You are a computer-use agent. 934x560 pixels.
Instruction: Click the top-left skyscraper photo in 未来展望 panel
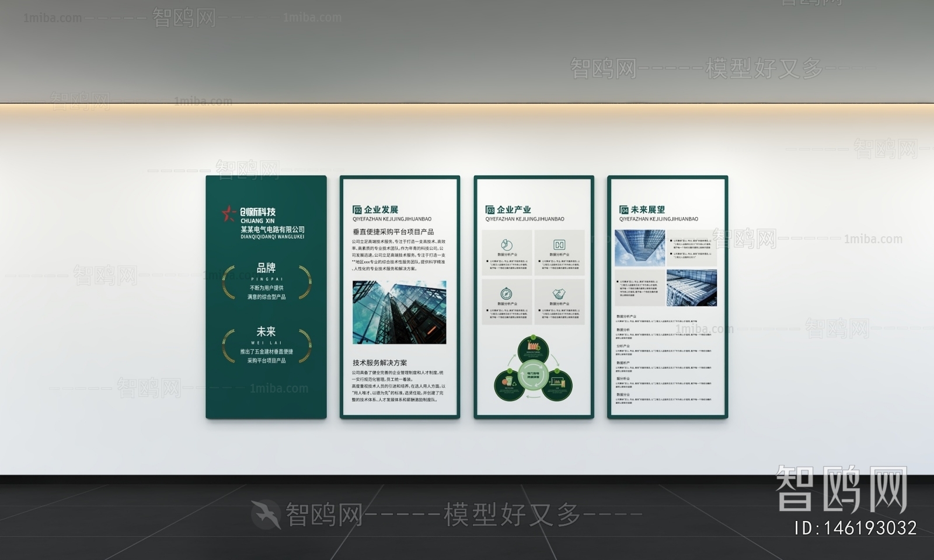(639, 248)
